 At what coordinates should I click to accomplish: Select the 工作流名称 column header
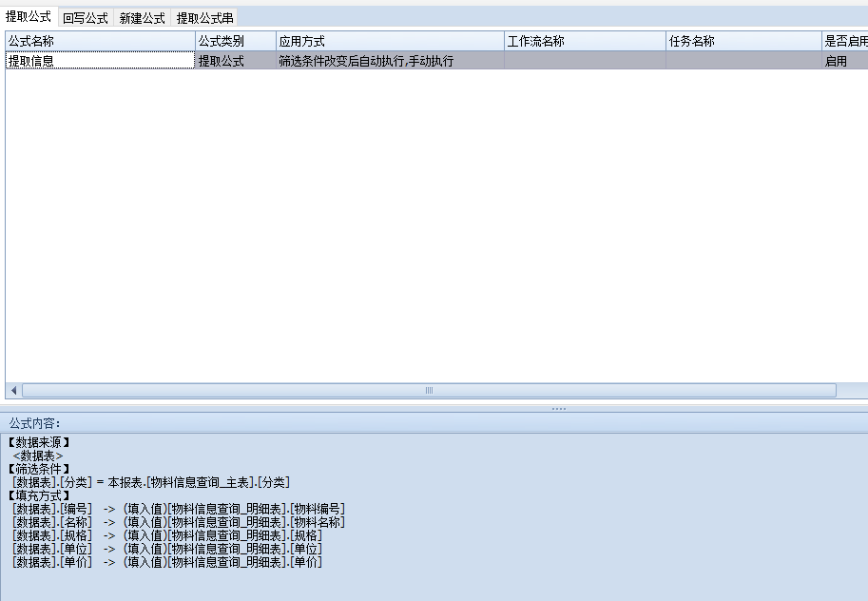[585, 41]
